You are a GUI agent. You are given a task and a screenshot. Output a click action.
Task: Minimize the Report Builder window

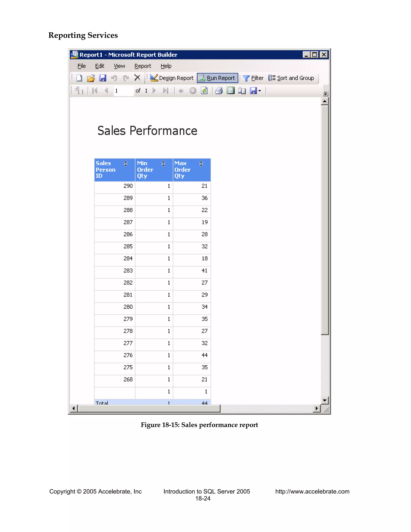pyautogui.click(x=306, y=55)
